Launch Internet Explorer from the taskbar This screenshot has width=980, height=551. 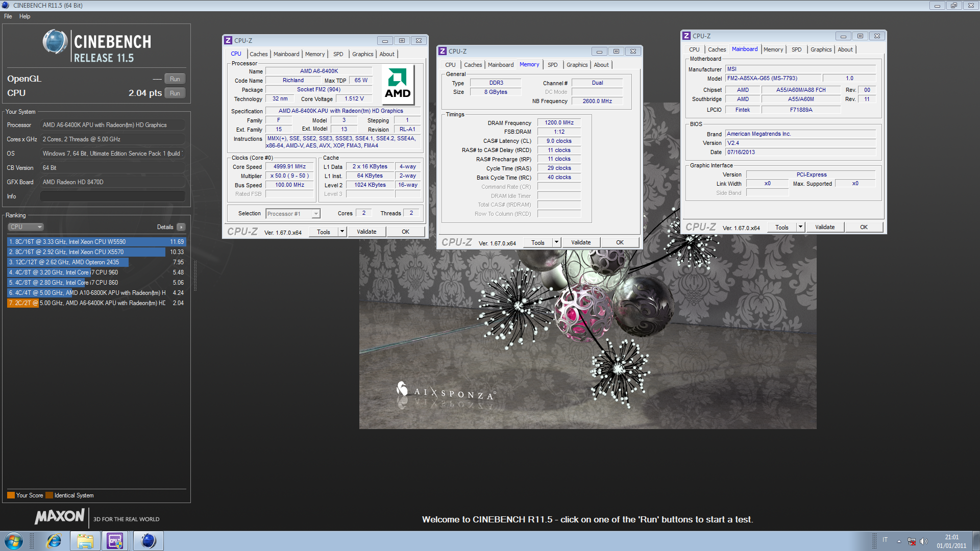[x=54, y=541]
